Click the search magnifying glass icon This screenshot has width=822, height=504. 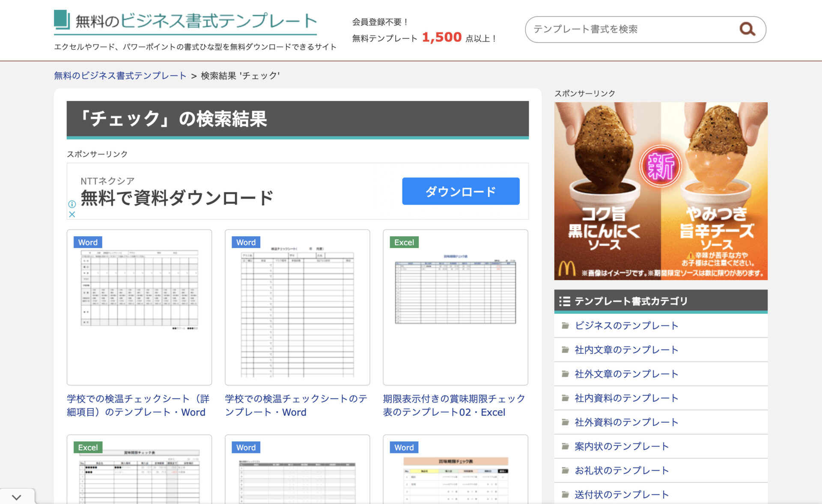click(747, 29)
